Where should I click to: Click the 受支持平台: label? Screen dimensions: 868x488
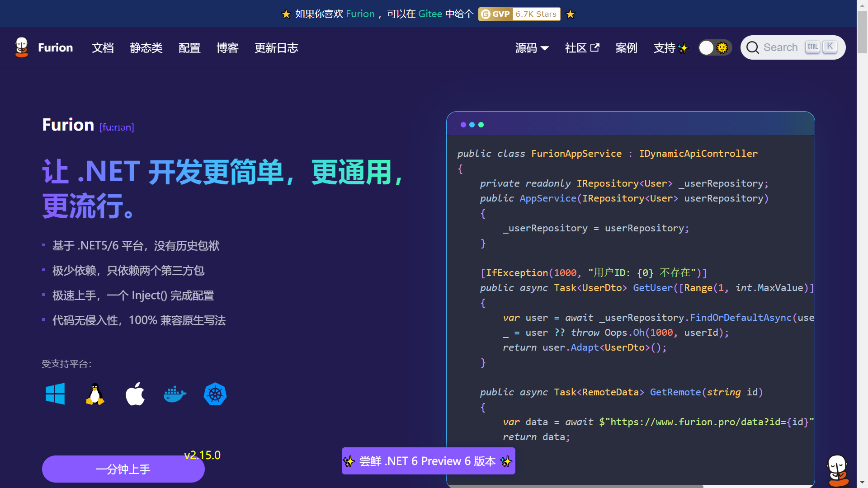[66, 364]
